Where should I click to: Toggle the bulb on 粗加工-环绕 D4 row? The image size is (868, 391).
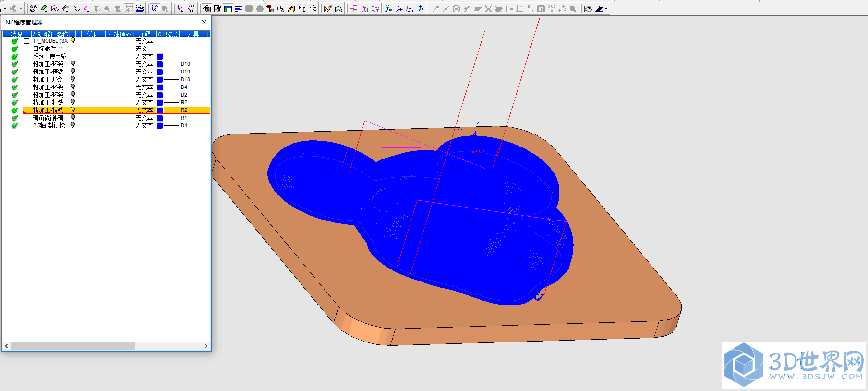click(x=73, y=87)
